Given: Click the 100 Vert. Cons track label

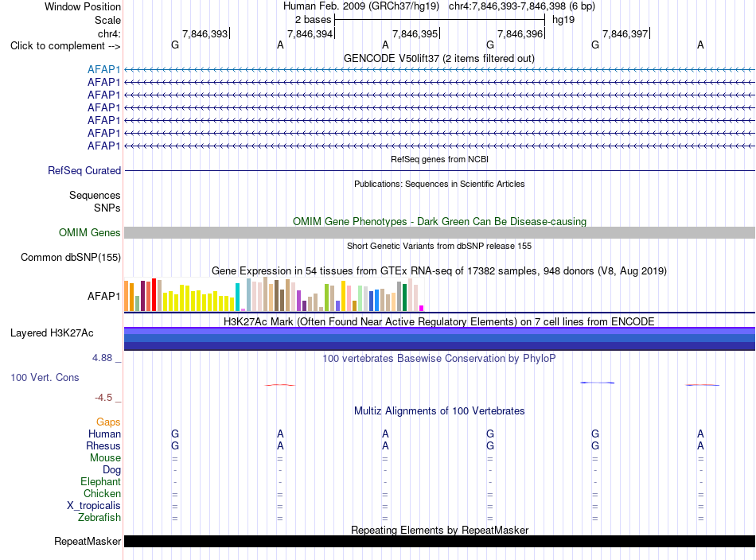Looking at the screenshot, I should [x=45, y=377].
